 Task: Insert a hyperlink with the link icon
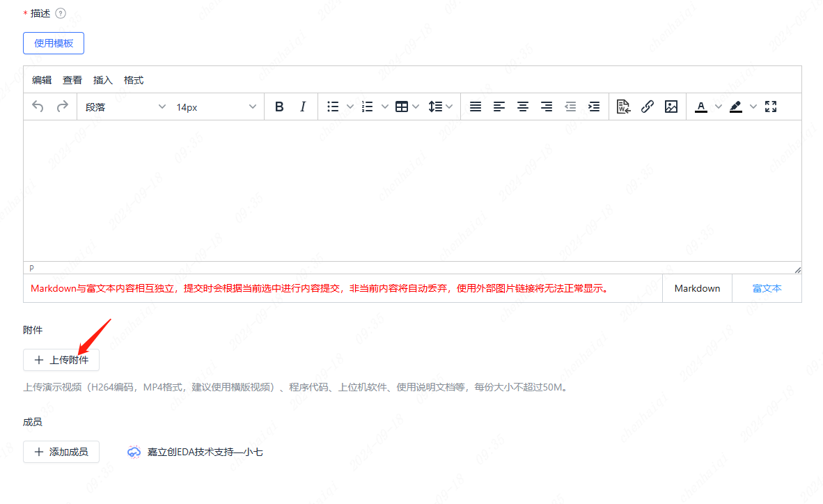pyautogui.click(x=648, y=107)
